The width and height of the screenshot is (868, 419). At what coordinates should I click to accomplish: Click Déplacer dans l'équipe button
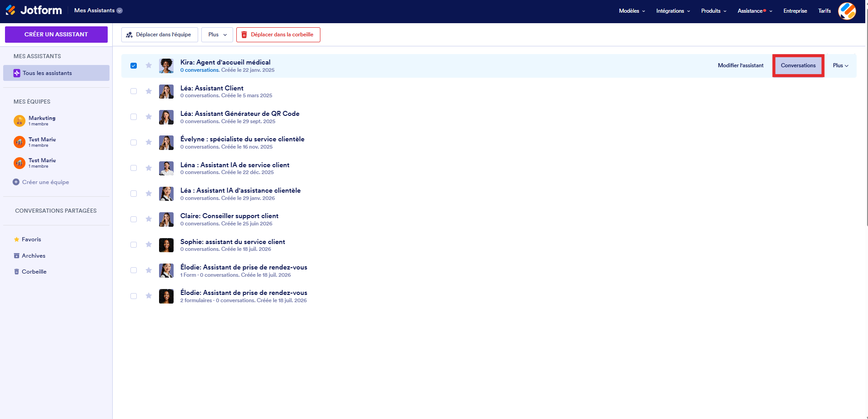tap(160, 35)
